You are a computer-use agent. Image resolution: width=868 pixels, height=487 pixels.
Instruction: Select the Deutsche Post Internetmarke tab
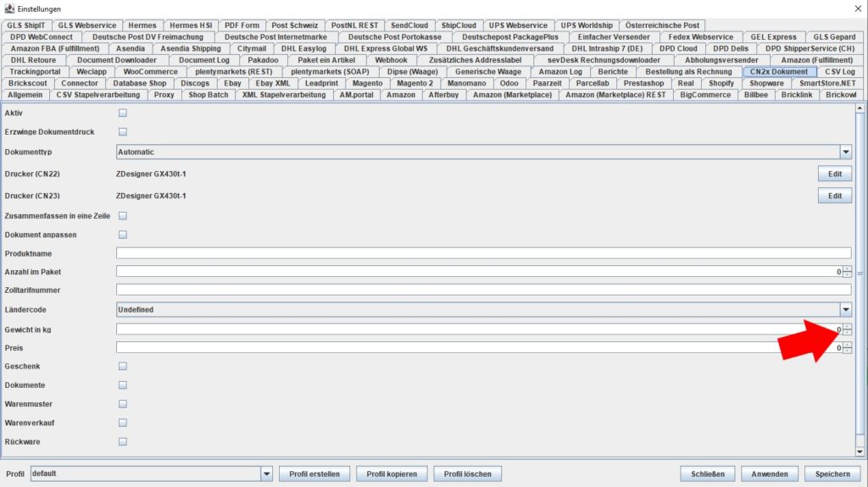tap(275, 36)
